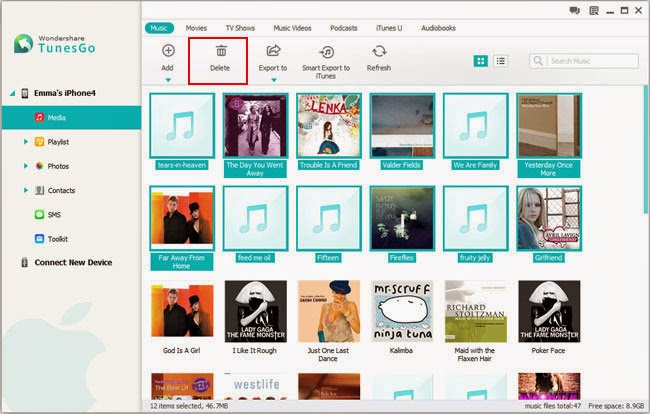This screenshot has width=650, height=414.
Task: Click the vertical scrollbar of the music grid
Action: [x=645, y=149]
